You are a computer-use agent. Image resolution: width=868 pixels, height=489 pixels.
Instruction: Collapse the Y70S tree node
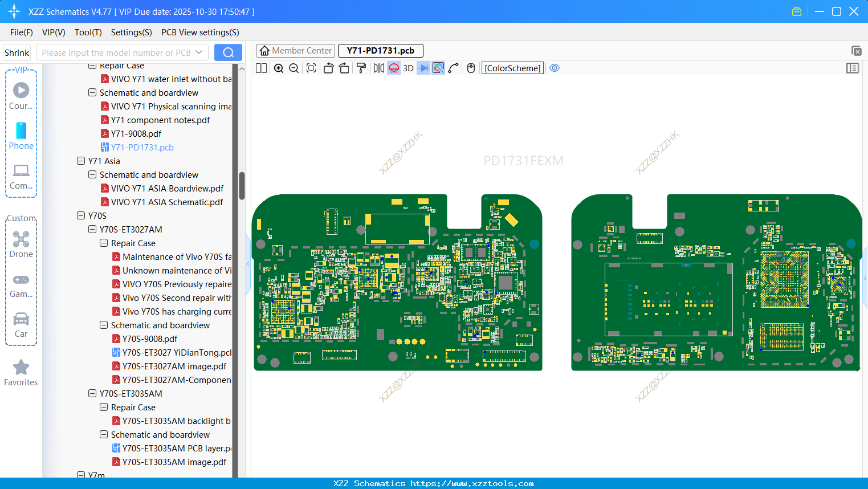[x=81, y=215]
